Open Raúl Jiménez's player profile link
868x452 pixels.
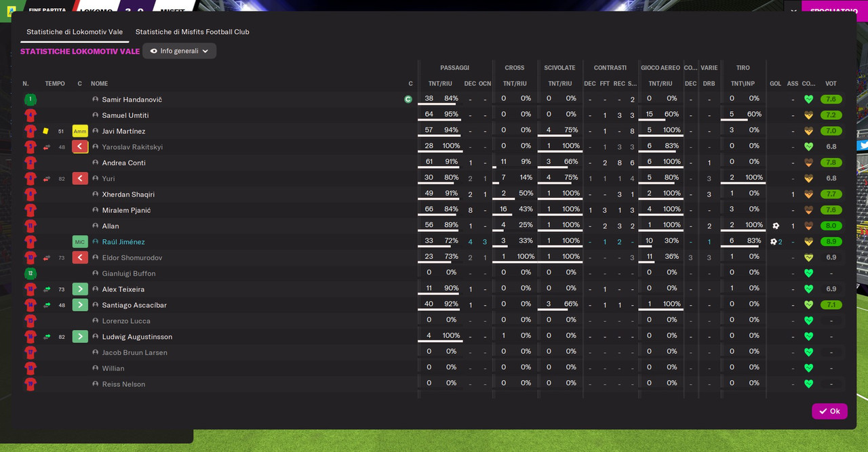pyautogui.click(x=123, y=242)
